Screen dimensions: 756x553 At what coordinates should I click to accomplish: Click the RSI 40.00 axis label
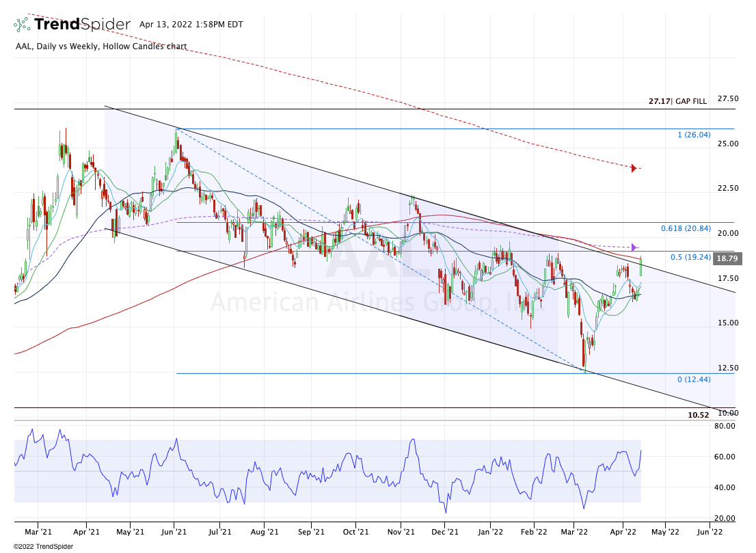(725, 487)
